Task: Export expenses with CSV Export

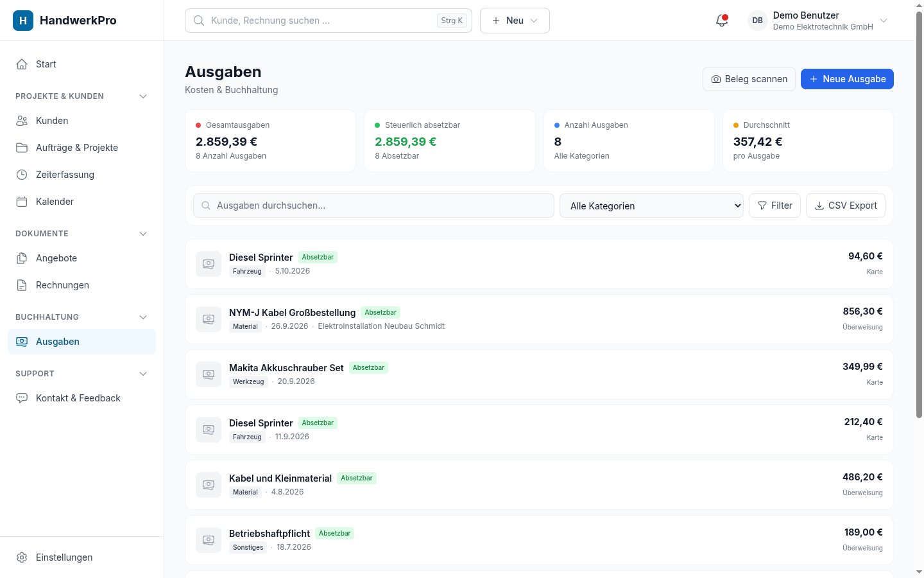Action: pos(846,206)
